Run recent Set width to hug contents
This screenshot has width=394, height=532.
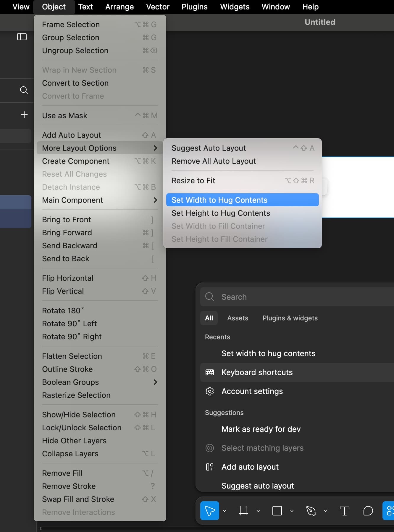(x=297, y=353)
